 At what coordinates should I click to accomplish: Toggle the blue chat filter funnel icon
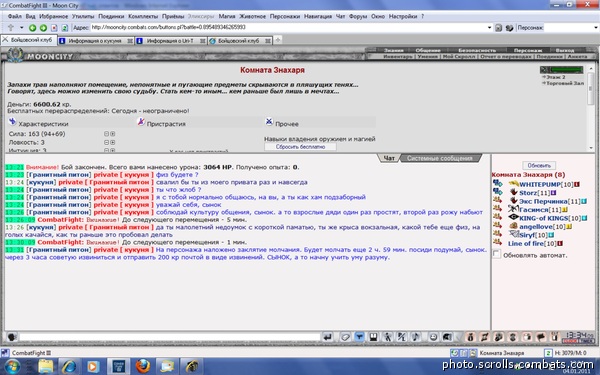click(x=359, y=337)
